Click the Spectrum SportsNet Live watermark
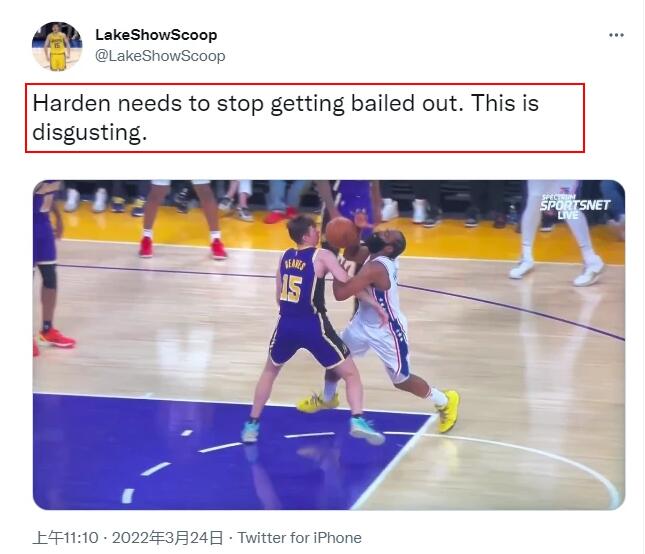This screenshot has height=554, width=645. 574,206
